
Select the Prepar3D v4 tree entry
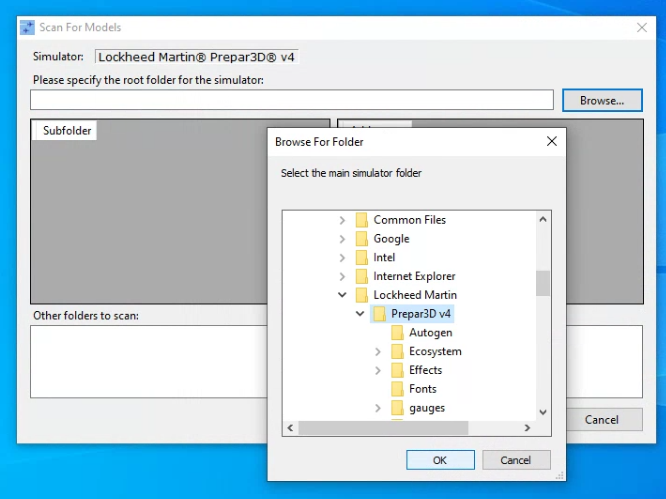[420, 314]
